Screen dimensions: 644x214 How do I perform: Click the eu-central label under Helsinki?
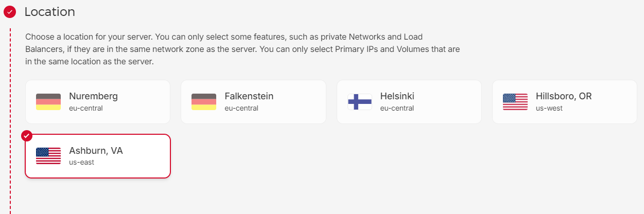point(397,109)
